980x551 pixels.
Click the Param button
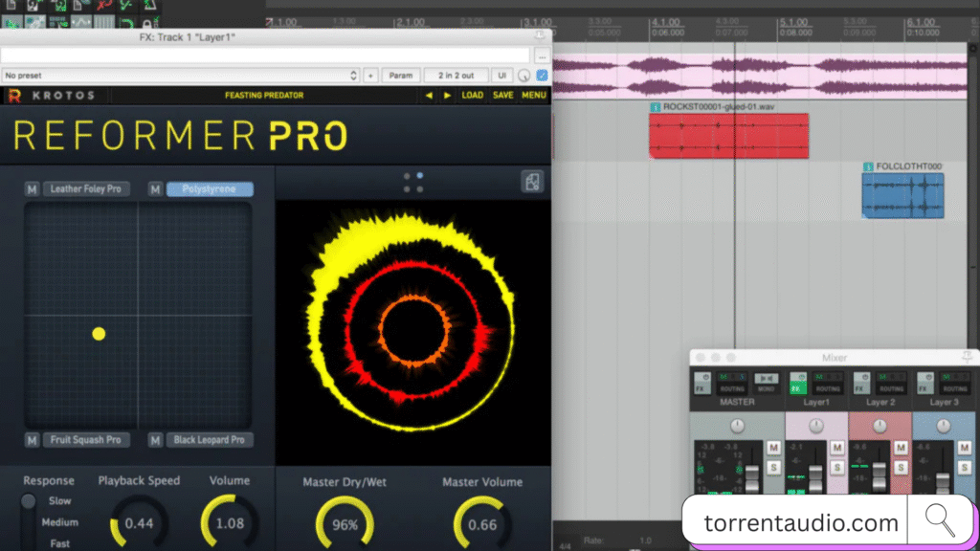[400, 75]
